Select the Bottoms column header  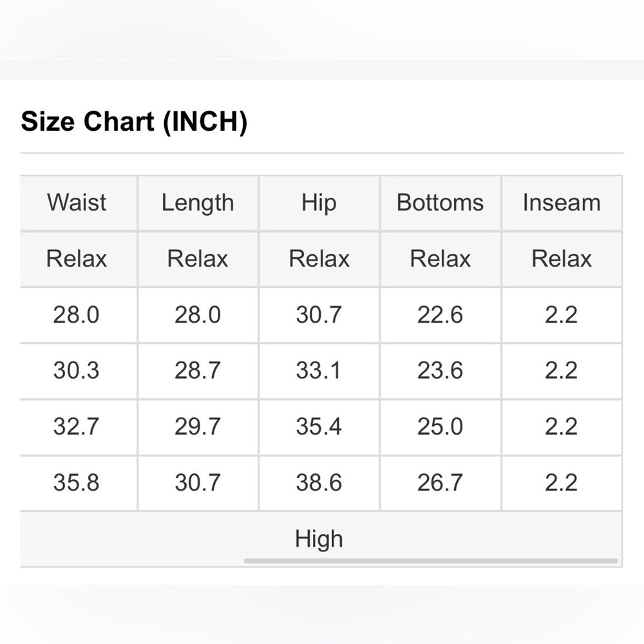coord(440,202)
